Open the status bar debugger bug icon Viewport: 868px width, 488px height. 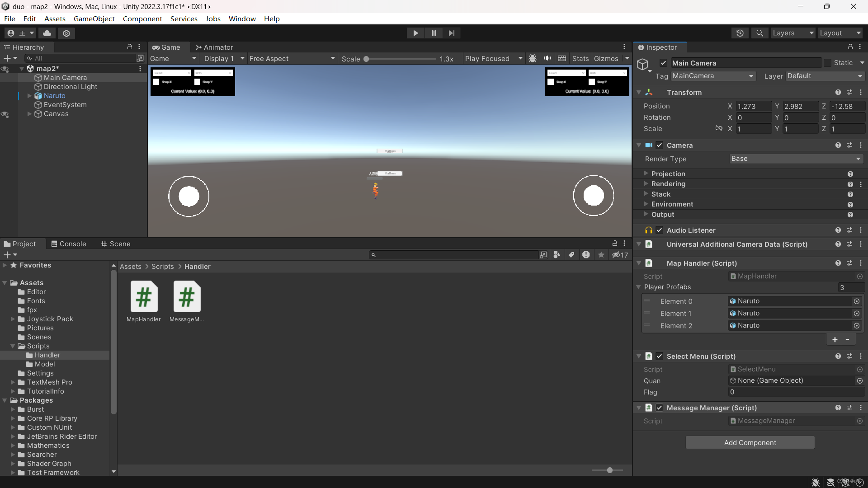(x=816, y=483)
